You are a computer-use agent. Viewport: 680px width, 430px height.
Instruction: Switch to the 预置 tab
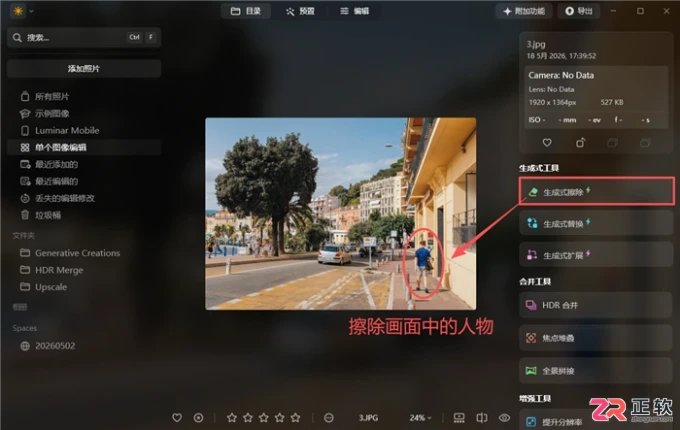click(300, 11)
